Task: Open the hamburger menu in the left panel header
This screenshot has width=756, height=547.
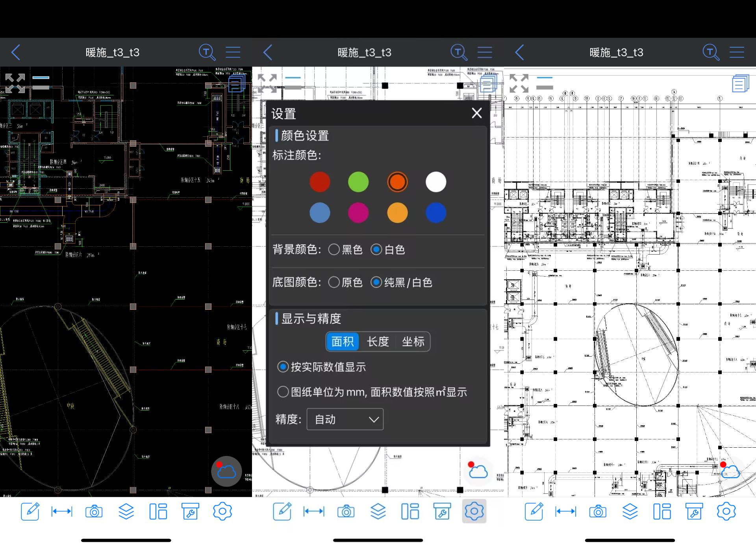Action: coord(233,52)
